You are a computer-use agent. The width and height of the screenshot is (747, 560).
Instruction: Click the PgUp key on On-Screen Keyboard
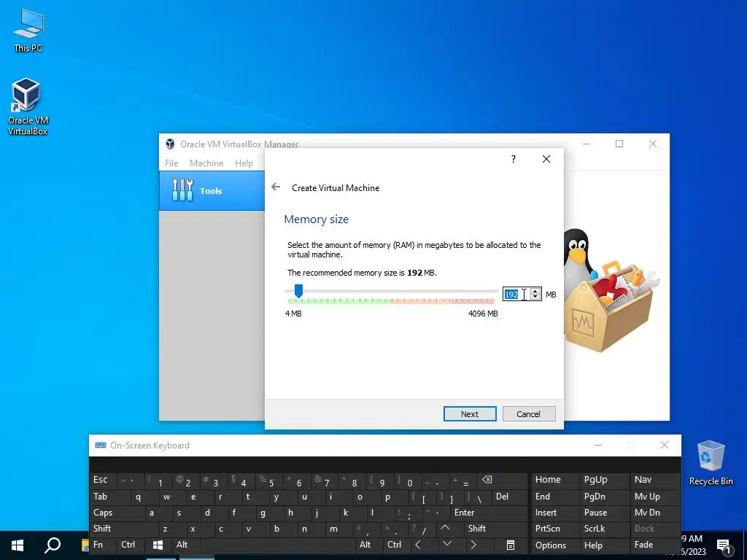tap(603, 480)
